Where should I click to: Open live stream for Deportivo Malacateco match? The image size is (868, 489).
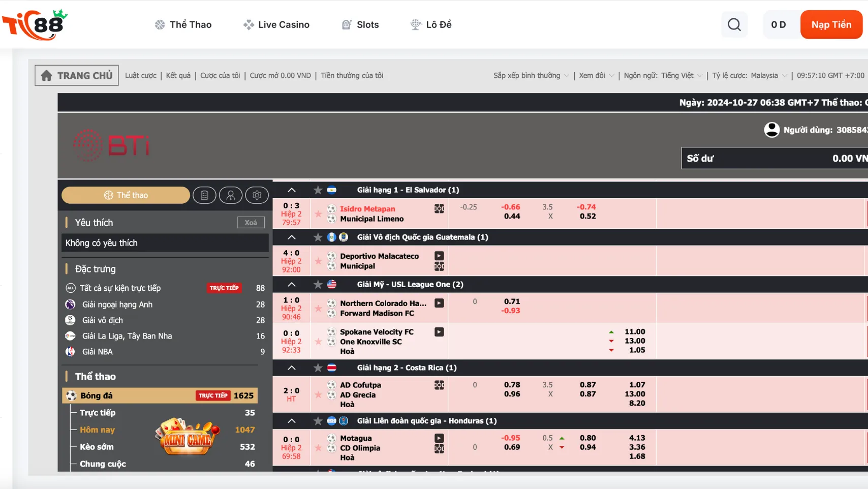click(x=439, y=256)
